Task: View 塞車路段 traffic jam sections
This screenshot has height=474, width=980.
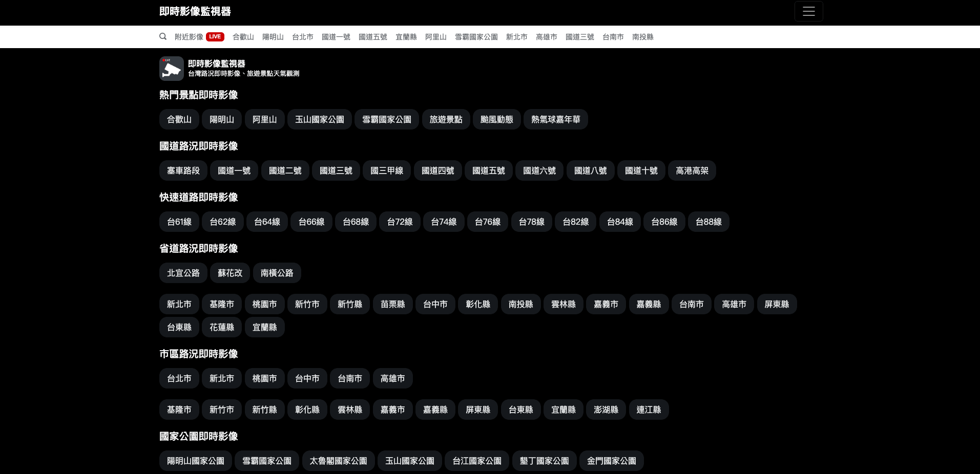Action: 183,170
